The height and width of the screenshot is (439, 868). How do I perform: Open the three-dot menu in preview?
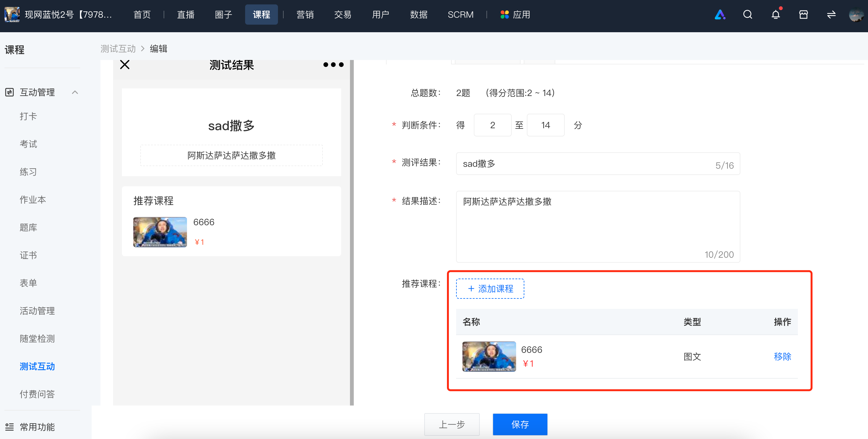pyautogui.click(x=333, y=64)
